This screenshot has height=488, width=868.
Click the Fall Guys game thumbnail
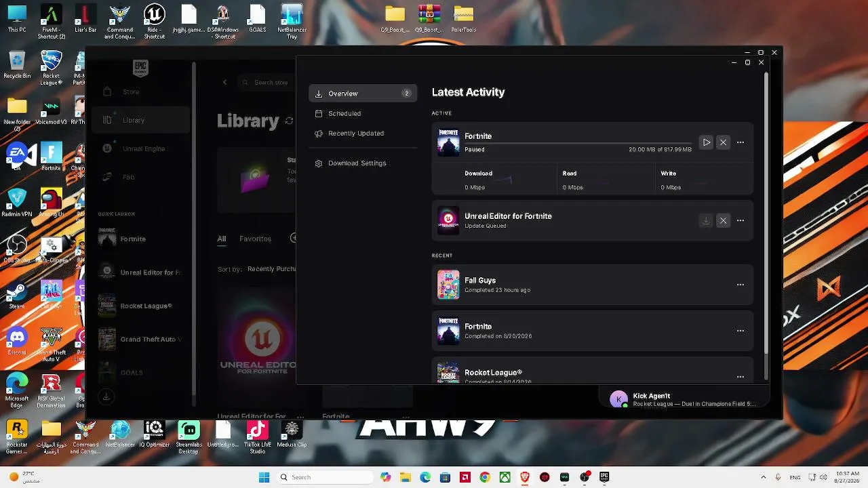[x=448, y=285]
